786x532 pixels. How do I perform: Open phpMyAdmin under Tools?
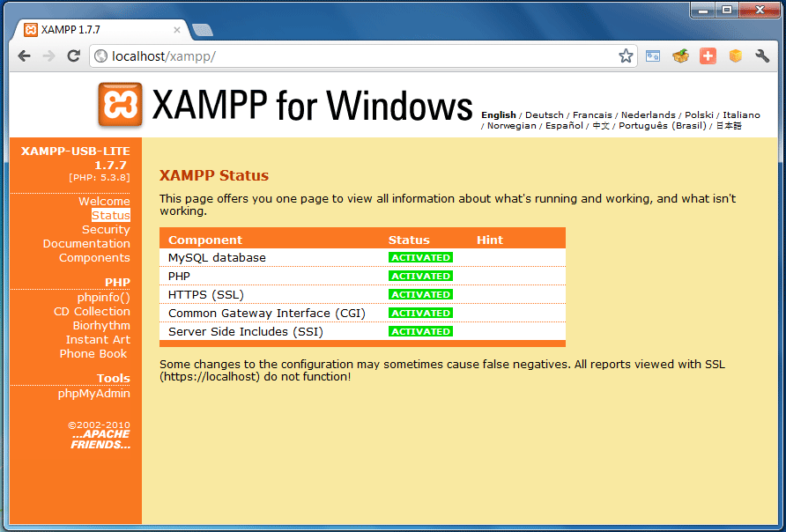coord(94,394)
